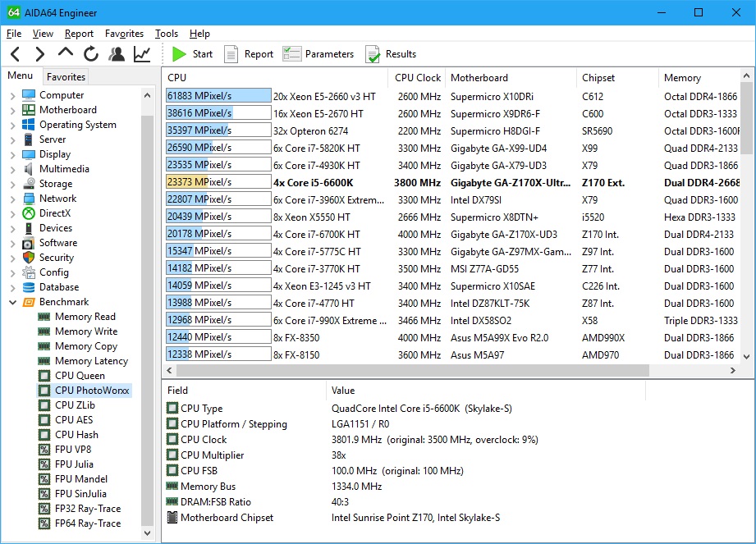Image resolution: width=756 pixels, height=544 pixels.
Task: Select the Display monitor icon
Action: pyautogui.click(x=29, y=154)
